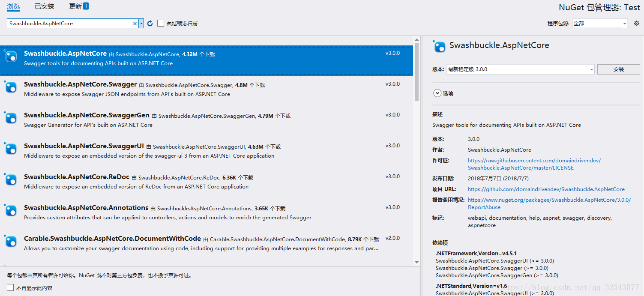Screen dimensions: 644x296
Task: Open GitHub project URL link
Action: (x=546, y=189)
